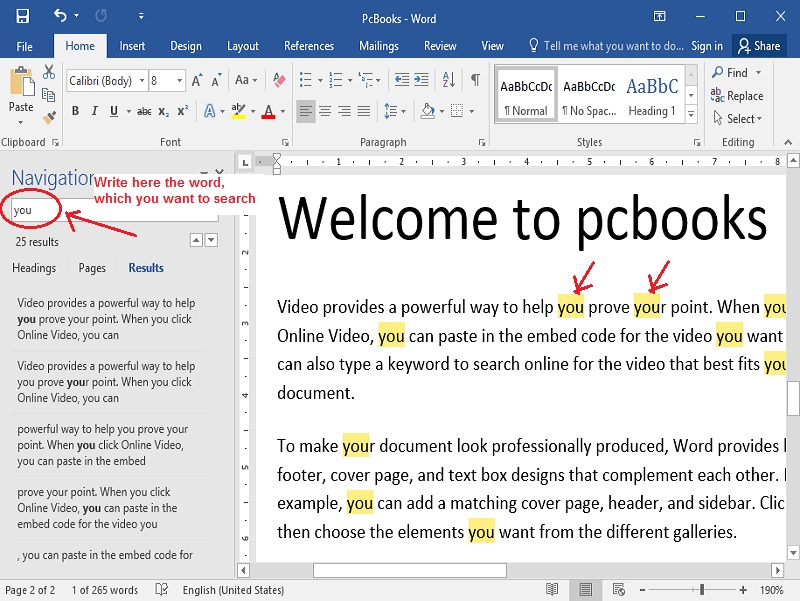This screenshot has width=800, height=601.
Task: Copy selection with the Copy icon
Action: pos(48,95)
